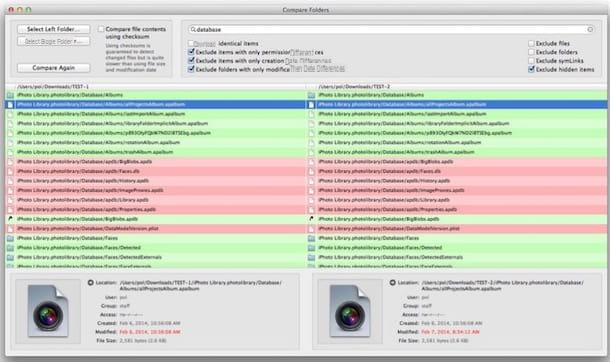The image size is (610, 362).
Task: Click apdb/History.apdb file icon in TEST-2 list
Action: 311,181
